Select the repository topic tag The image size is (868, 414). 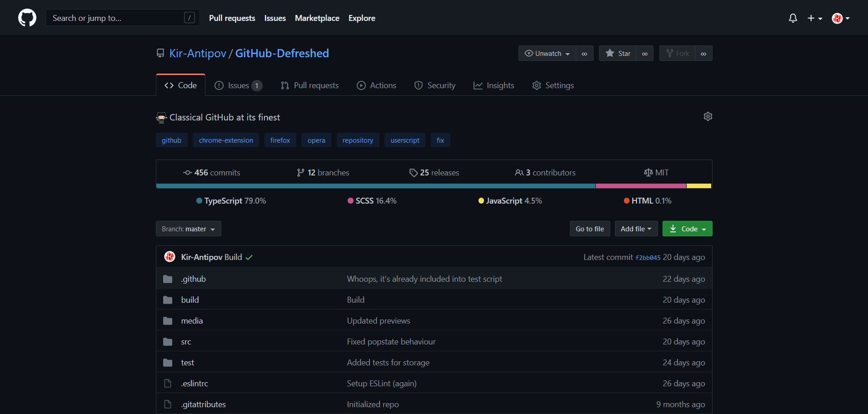358,140
